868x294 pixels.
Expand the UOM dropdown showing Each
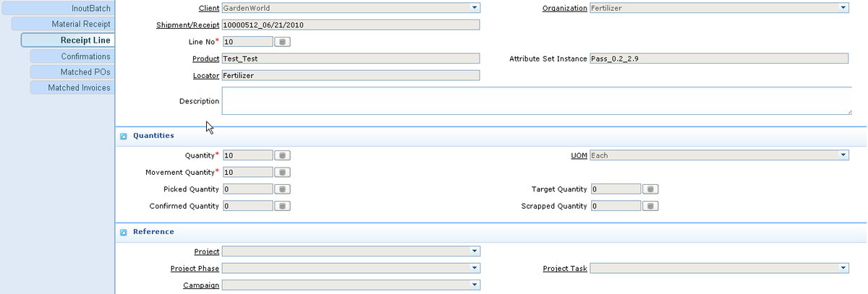[719, 155]
